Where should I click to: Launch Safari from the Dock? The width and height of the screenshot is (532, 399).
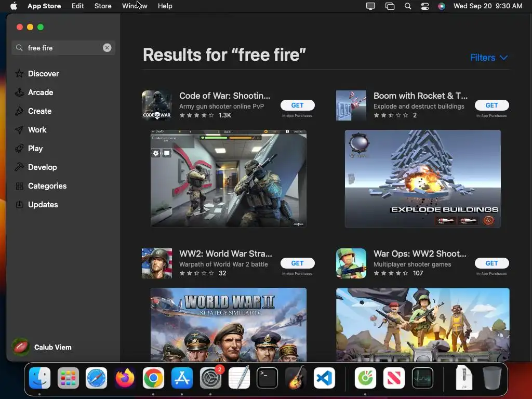[96, 378]
